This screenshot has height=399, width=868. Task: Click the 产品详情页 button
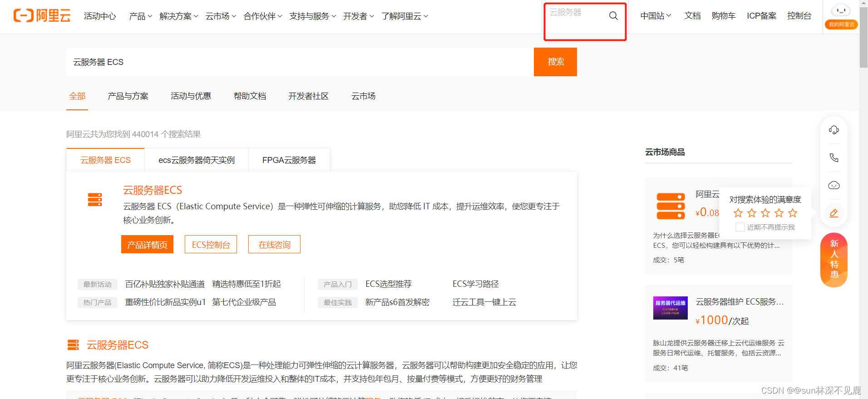pos(147,244)
